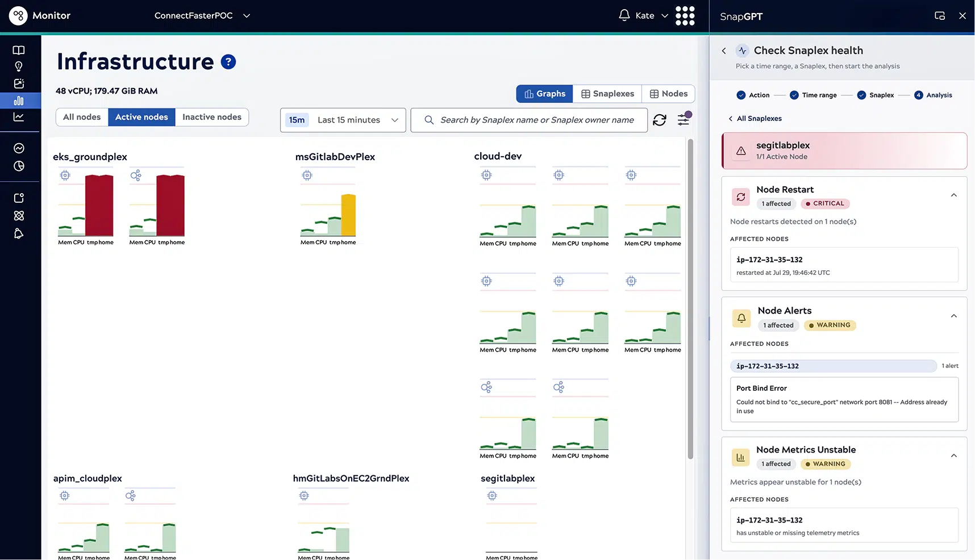Open the line chart sidebar icon
Image resolution: width=975 pixels, height=560 pixels.
[x=19, y=117]
